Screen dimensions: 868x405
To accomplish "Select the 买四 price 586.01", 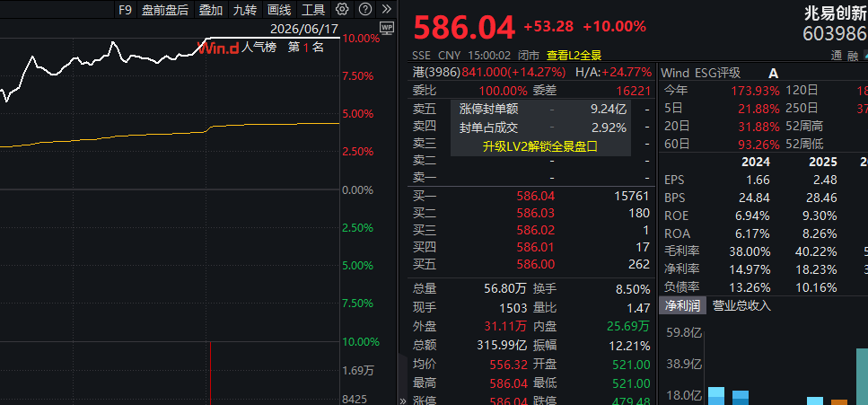I will (535, 247).
